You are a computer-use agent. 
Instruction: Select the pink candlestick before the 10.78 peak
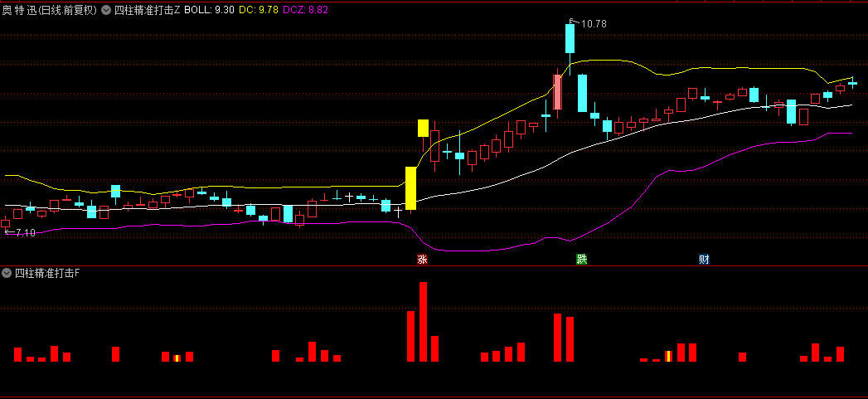(557, 92)
